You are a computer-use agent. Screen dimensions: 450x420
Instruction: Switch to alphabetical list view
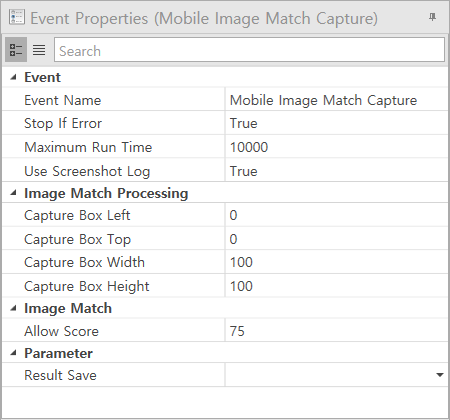pyautogui.click(x=39, y=50)
